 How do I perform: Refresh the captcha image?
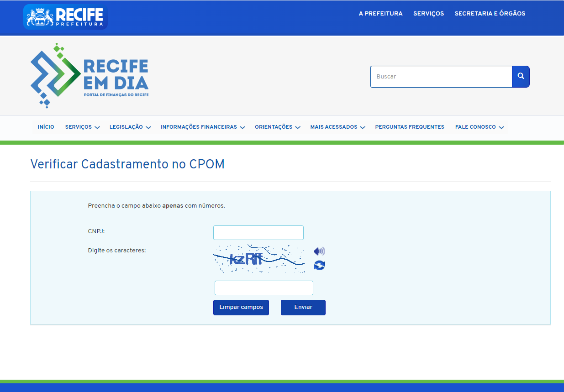coord(319,265)
